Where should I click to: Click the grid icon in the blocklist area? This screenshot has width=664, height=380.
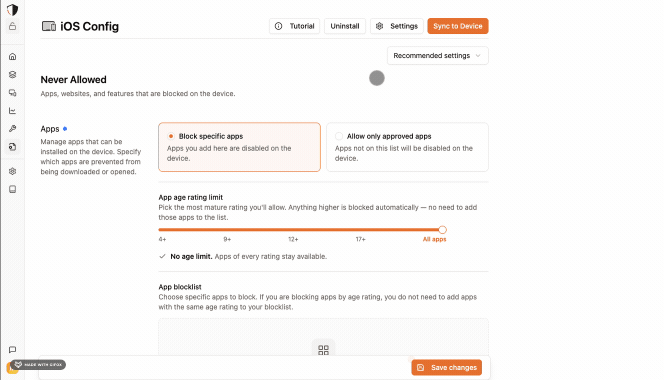point(323,350)
